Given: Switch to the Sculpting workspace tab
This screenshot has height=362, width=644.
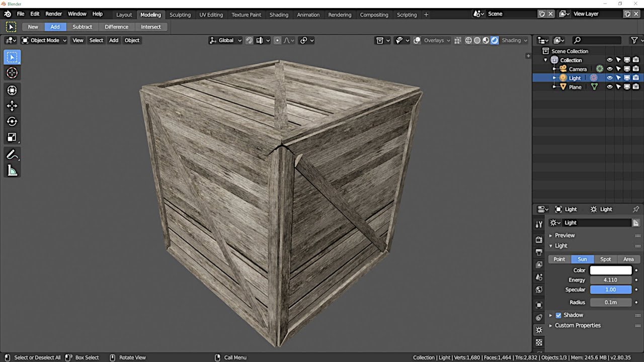Looking at the screenshot, I should pyautogui.click(x=180, y=15).
